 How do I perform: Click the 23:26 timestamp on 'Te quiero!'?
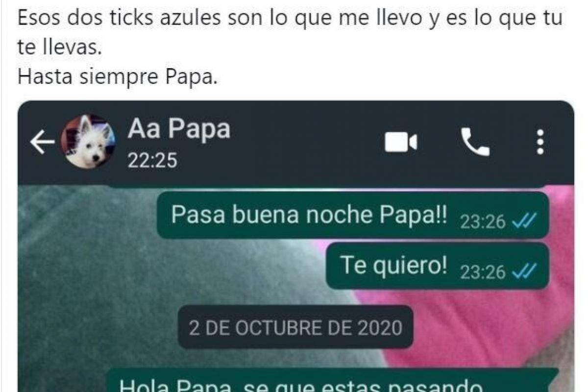click(483, 271)
